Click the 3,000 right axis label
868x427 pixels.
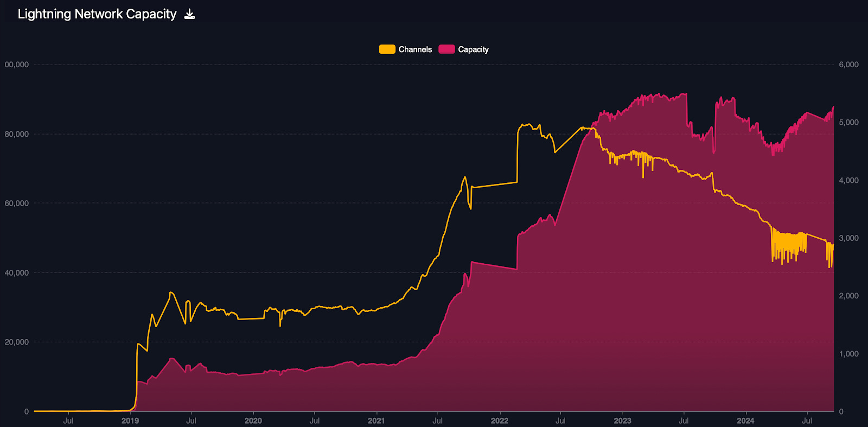pos(849,238)
